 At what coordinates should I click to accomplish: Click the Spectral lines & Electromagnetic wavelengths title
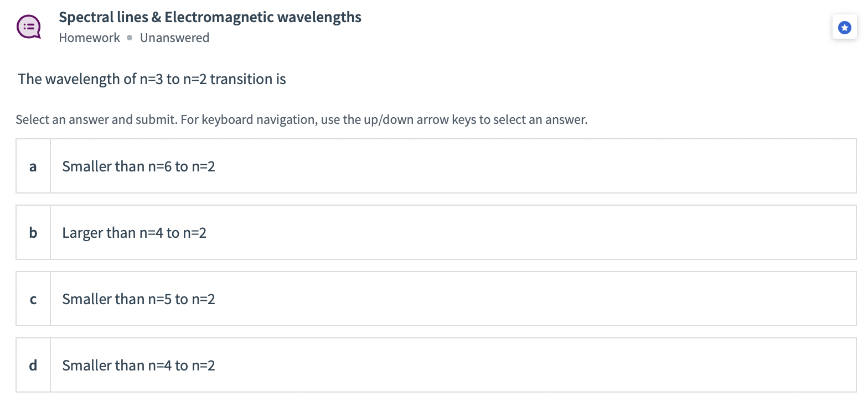pyautogui.click(x=210, y=17)
